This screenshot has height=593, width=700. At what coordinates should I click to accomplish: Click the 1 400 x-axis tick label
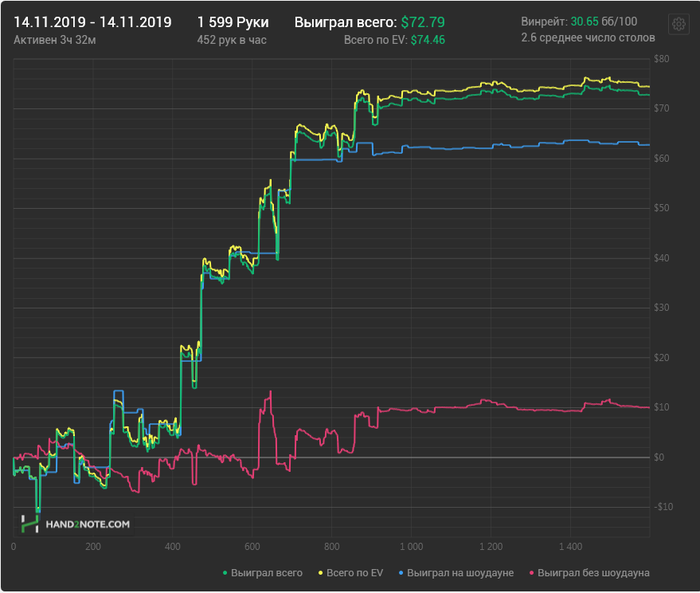point(571,547)
